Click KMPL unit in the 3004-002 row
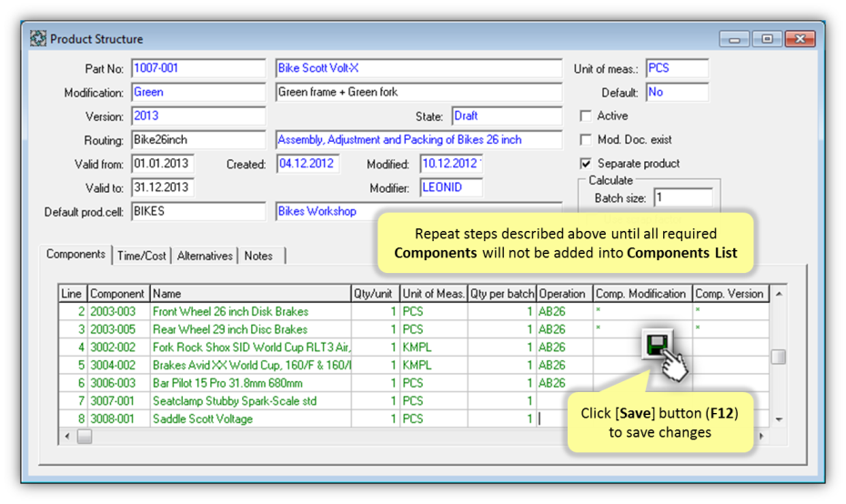 coord(417,365)
